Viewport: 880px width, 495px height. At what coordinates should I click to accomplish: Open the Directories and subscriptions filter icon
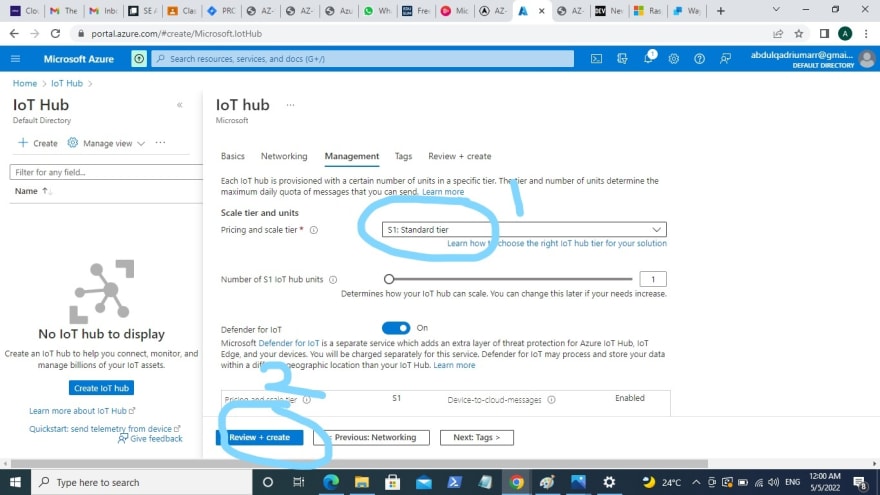[x=622, y=58]
